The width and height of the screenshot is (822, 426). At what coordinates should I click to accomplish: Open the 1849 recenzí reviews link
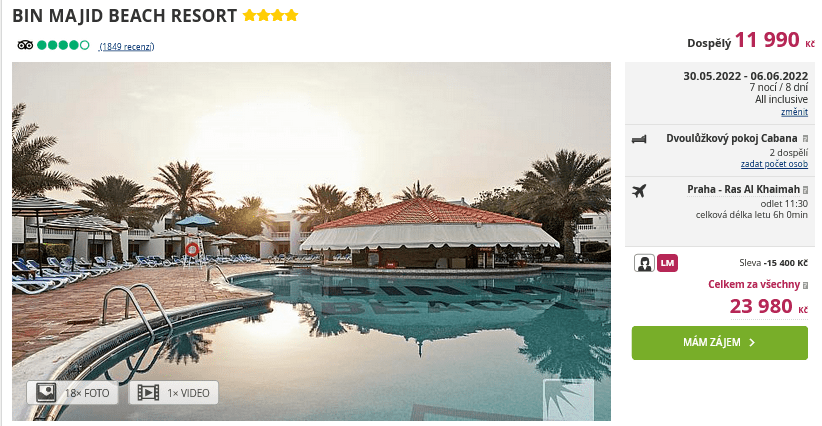pos(126,46)
